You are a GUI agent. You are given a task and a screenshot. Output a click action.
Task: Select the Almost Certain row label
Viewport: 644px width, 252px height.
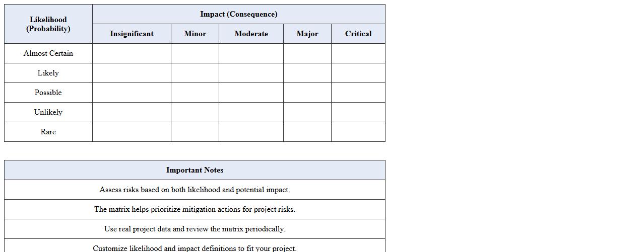(x=48, y=53)
